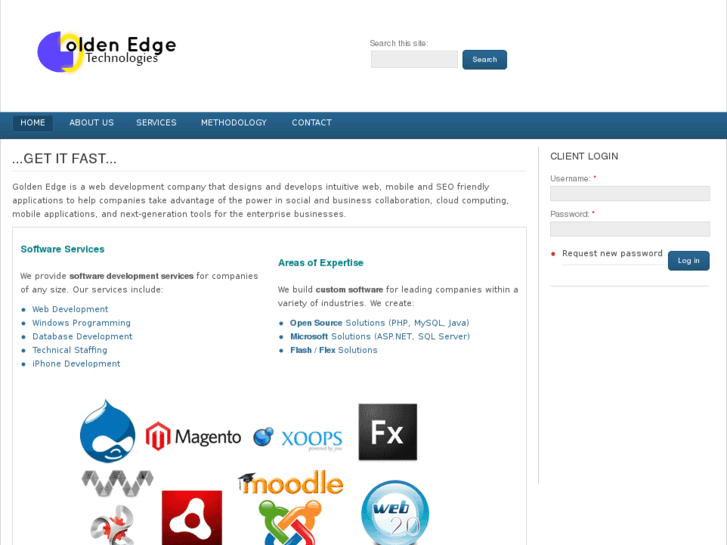Click the Areas of Expertise heading
Image resolution: width=727 pixels, height=545 pixels.
pos(321,263)
